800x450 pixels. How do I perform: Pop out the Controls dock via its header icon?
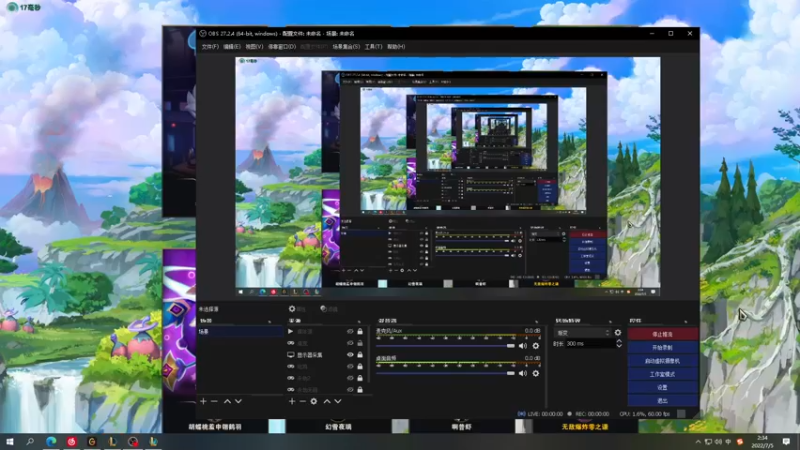coord(686,321)
